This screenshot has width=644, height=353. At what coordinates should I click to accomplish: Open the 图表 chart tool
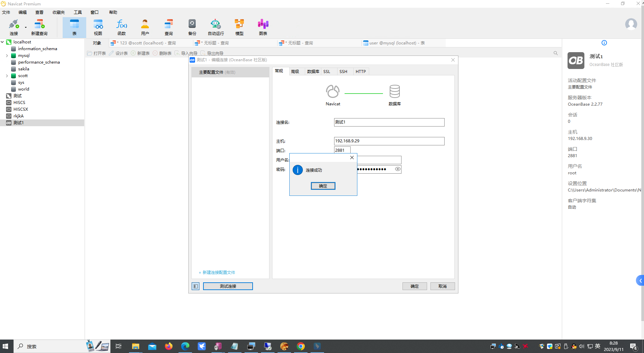263,27
